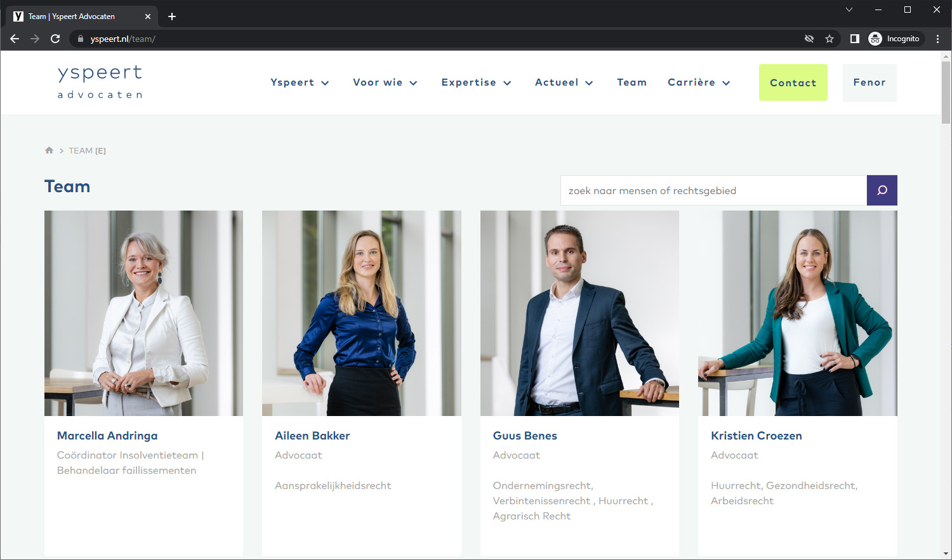Open the Team navigation item
This screenshot has width=952, height=560.
coord(631,82)
